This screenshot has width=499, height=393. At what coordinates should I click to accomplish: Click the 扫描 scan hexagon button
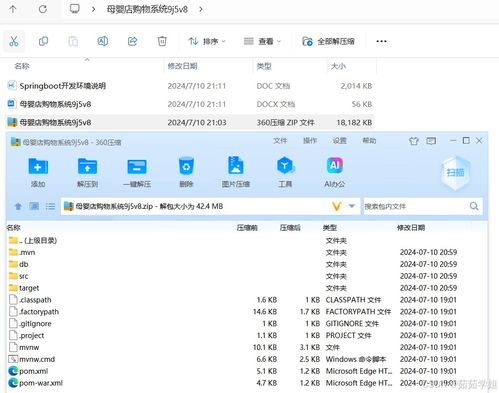coord(455,173)
